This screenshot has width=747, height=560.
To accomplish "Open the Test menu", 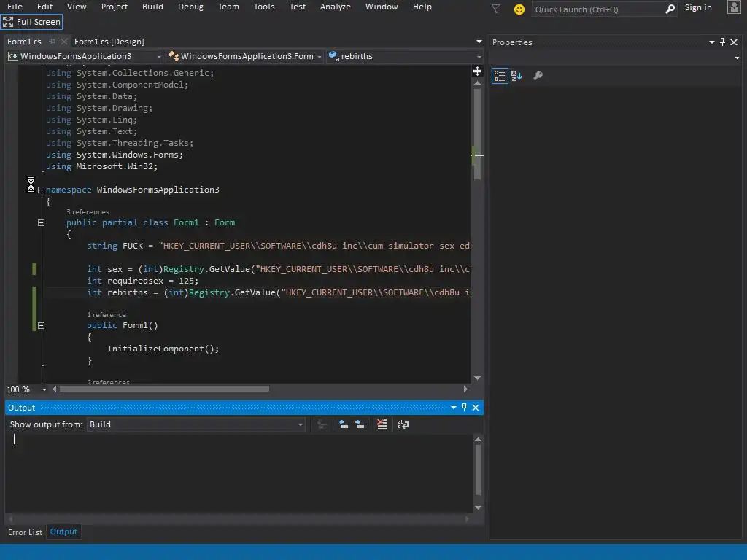I will pos(298,7).
